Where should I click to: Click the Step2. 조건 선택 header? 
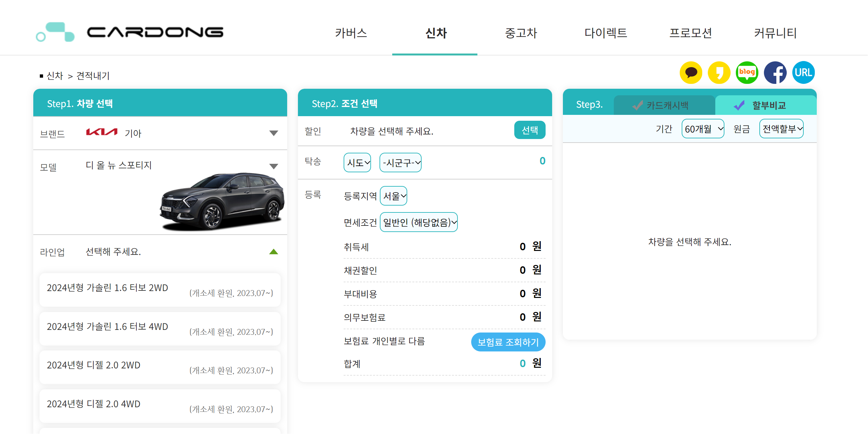pos(344,103)
